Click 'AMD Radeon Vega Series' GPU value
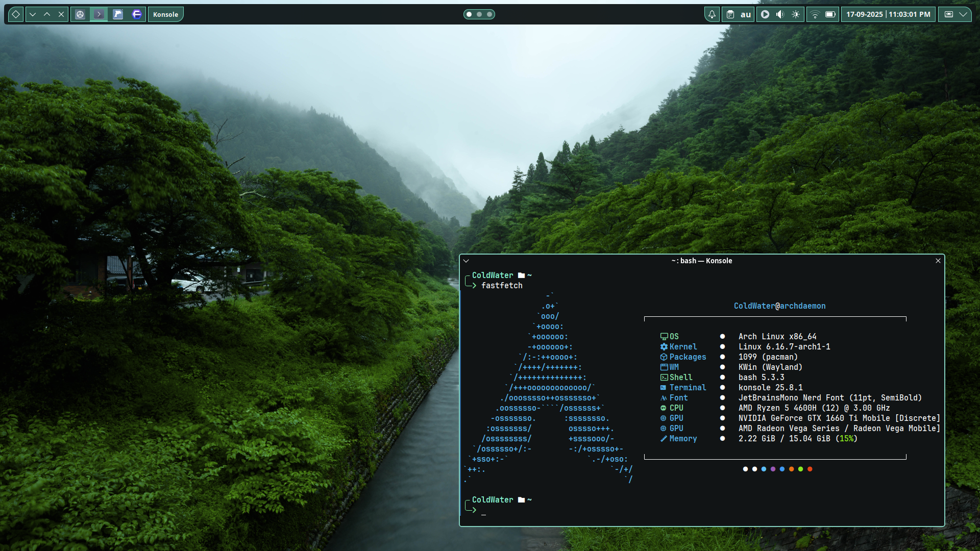Viewport: 980px width, 551px height. [789, 429]
